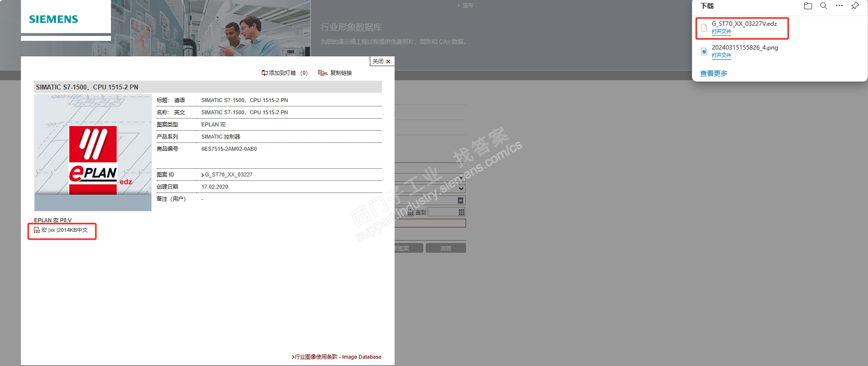Click the edz icon beside 宏 |xx |2014KB中文

(x=37, y=230)
